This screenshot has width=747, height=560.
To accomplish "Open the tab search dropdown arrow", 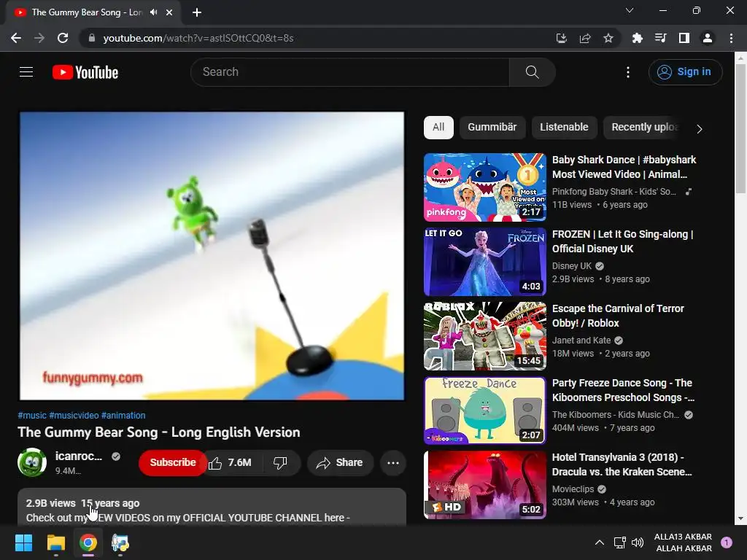I will (630, 10).
